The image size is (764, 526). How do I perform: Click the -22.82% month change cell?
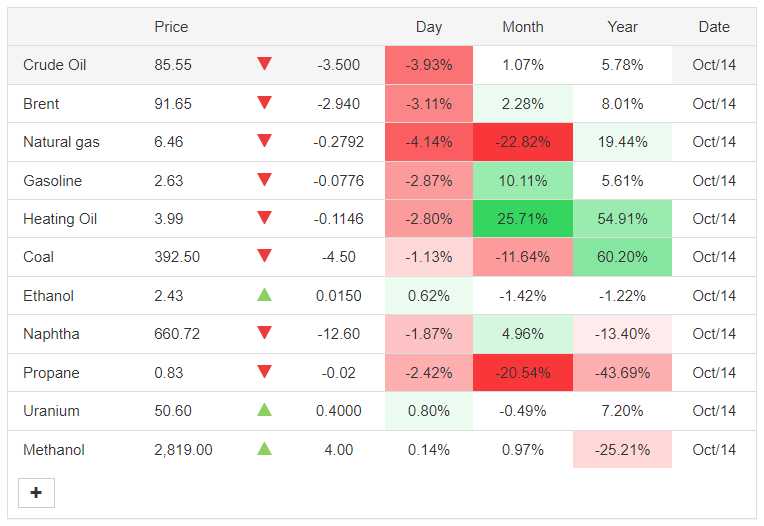[523, 142]
